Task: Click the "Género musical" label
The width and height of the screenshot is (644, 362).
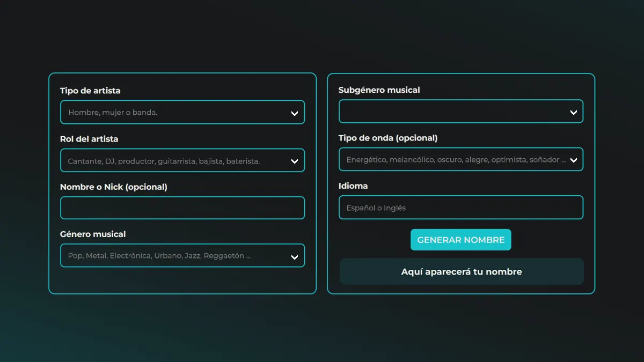Action: (x=93, y=234)
